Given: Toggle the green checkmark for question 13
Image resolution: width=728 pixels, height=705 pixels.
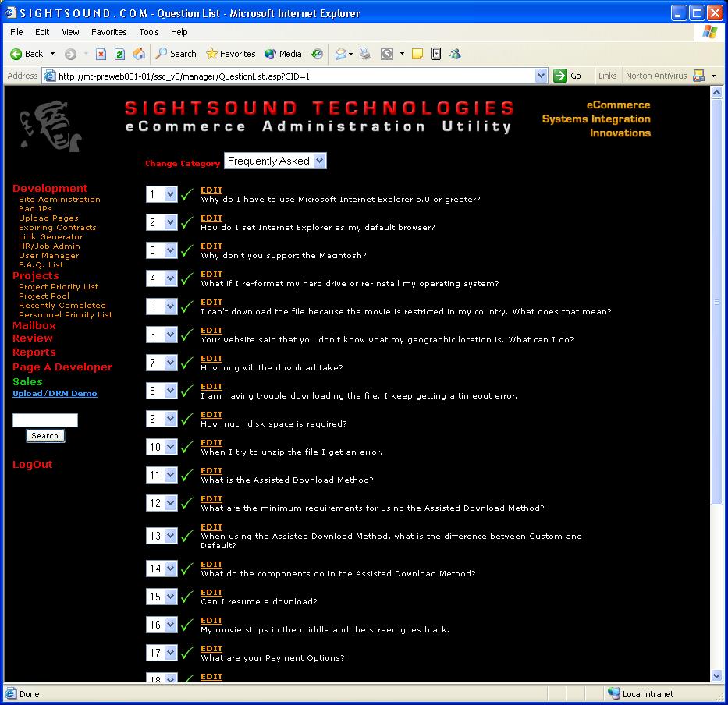Looking at the screenshot, I should point(187,536).
